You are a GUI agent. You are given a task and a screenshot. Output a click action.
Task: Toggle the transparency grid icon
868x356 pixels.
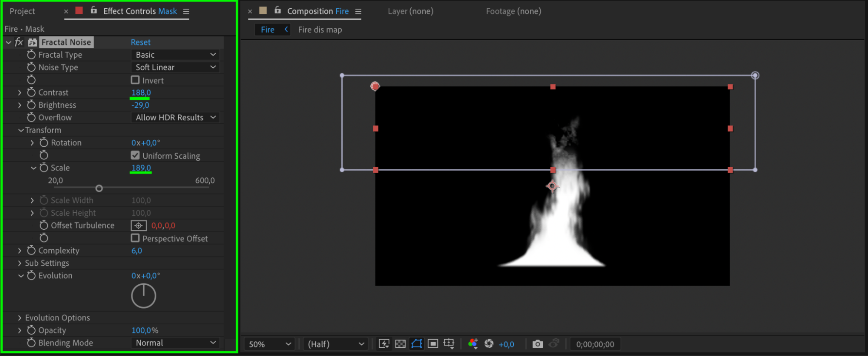coord(400,344)
